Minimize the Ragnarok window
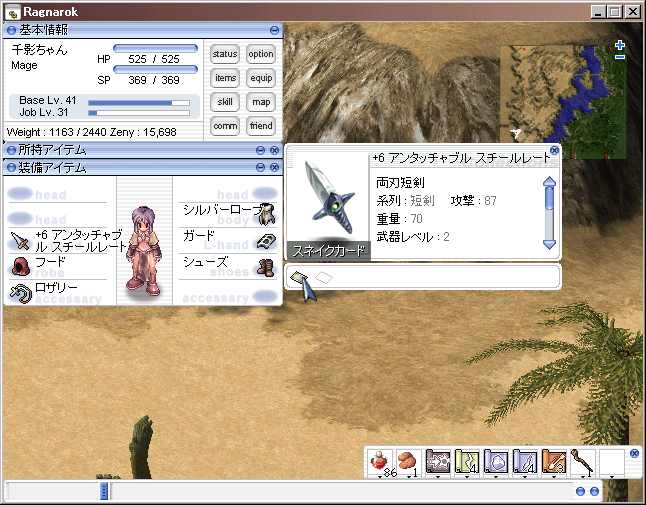Viewport: 646px width, 505px height. coord(599,12)
